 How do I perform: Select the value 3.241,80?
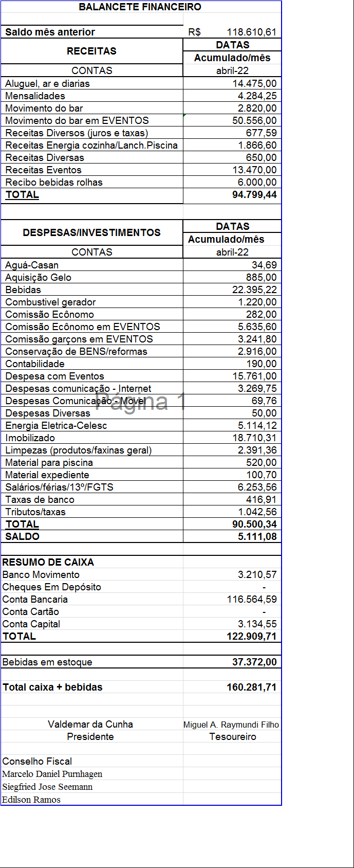tap(257, 339)
